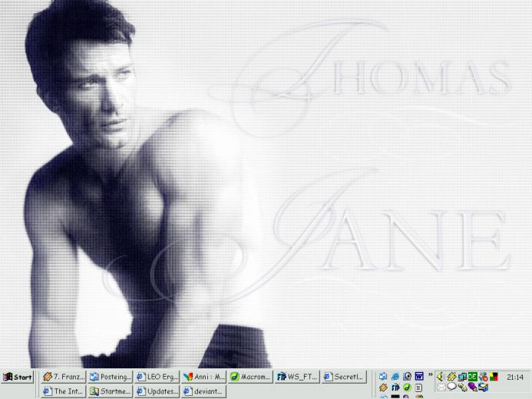Open the blue inbox tray icon
Viewport: 532px width, 399px height.
pyautogui.click(x=484, y=387)
